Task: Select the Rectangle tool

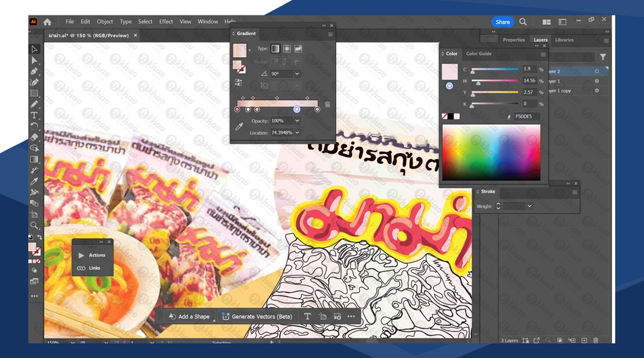Action: point(34,93)
